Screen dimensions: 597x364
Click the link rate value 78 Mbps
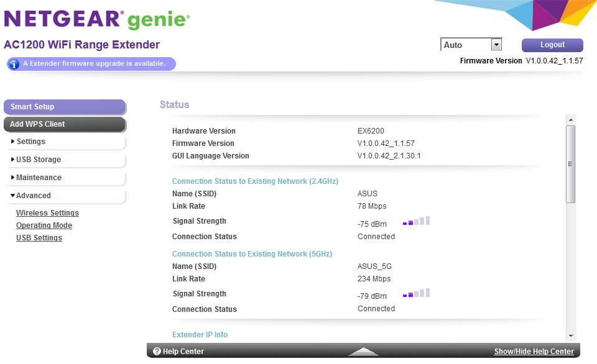(372, 206)
